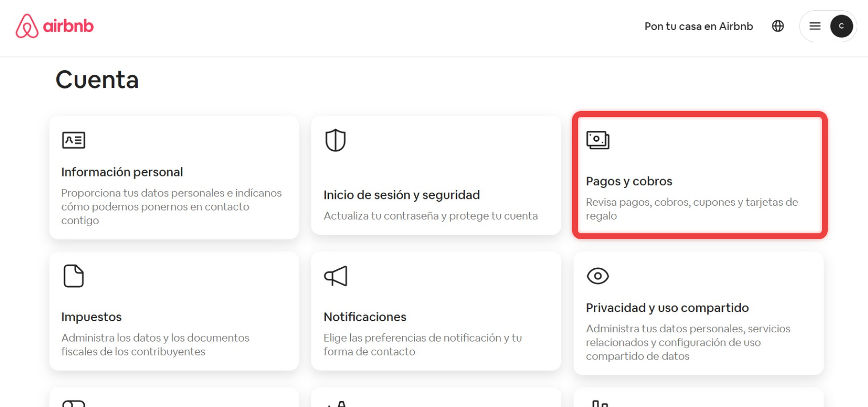Click the document icon above Impuestos
The width and height of the screenshot is (868, 407).
click(x=74, y=276)
